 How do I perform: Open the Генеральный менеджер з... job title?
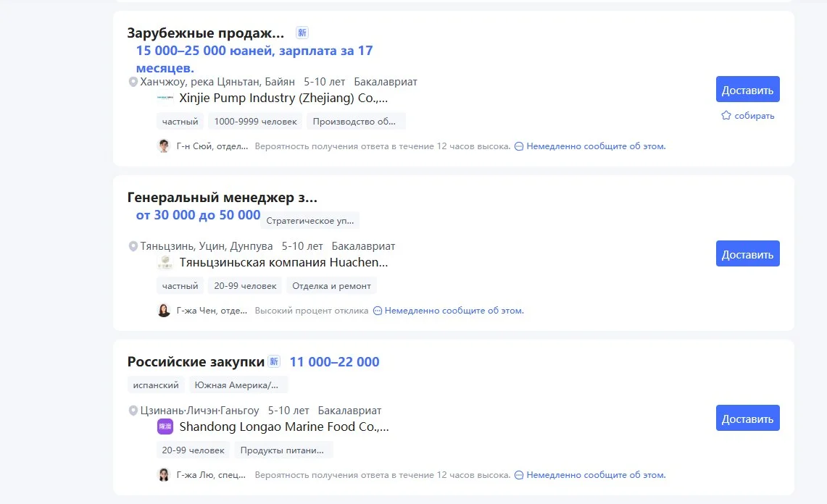(x=222, y=197)
